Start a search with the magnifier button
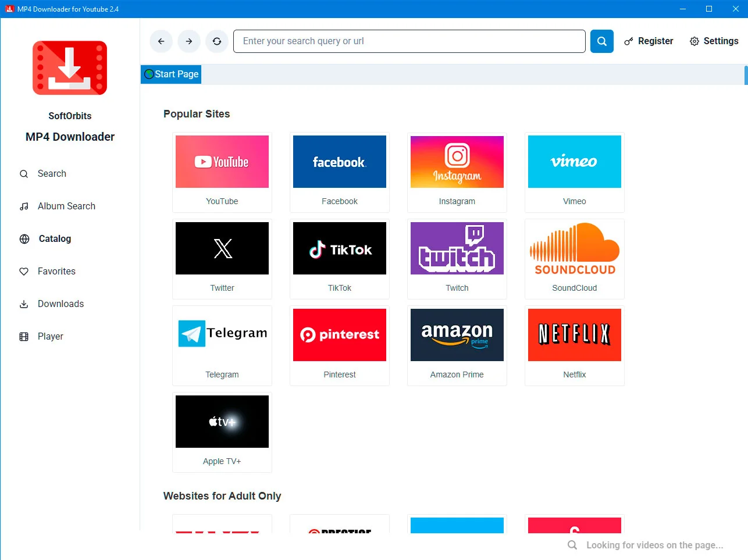The image size is (748, 560). click(x=601, y=41)
